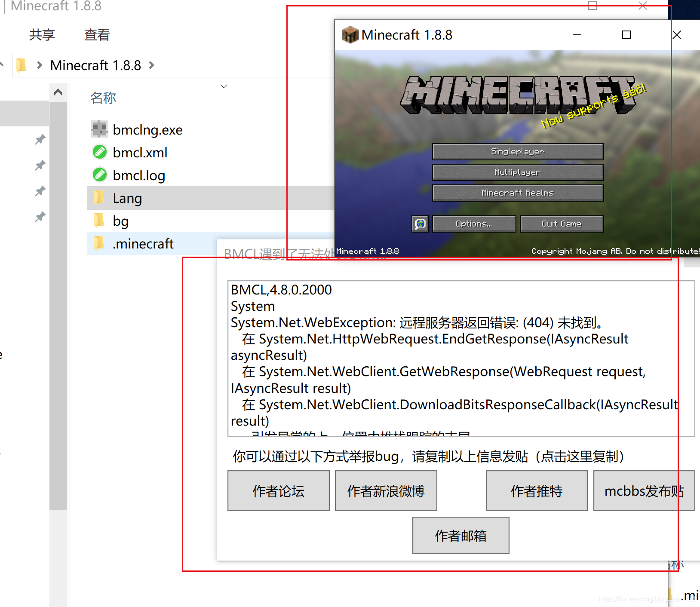Click the Minecraft language globe button
Screen dimensions: 700x607
(x=420, y=224)
